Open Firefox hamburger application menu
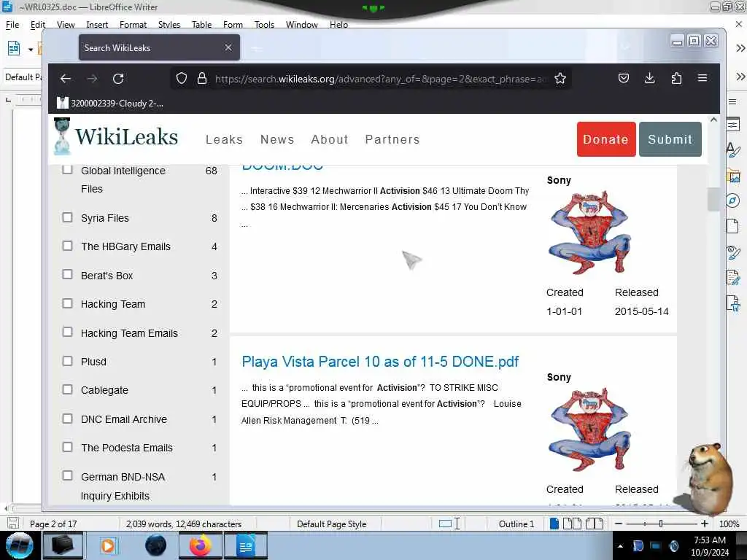This screenshot has width=747, height=560. (703, 77)
